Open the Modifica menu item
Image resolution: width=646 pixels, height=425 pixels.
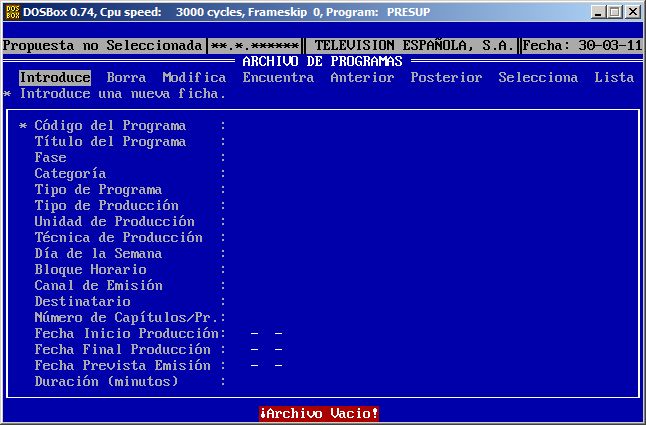[x=194, y=78]
